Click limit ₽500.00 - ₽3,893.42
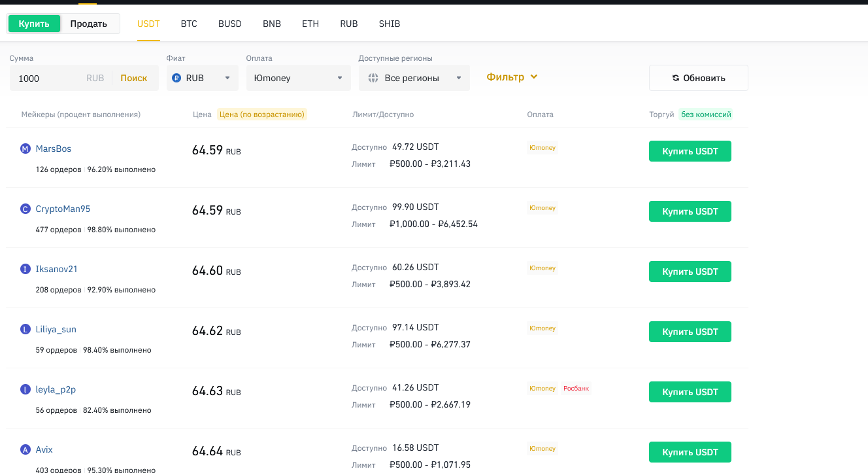The height and width of the screenshot is (473, 868). (x=430, y=284)
